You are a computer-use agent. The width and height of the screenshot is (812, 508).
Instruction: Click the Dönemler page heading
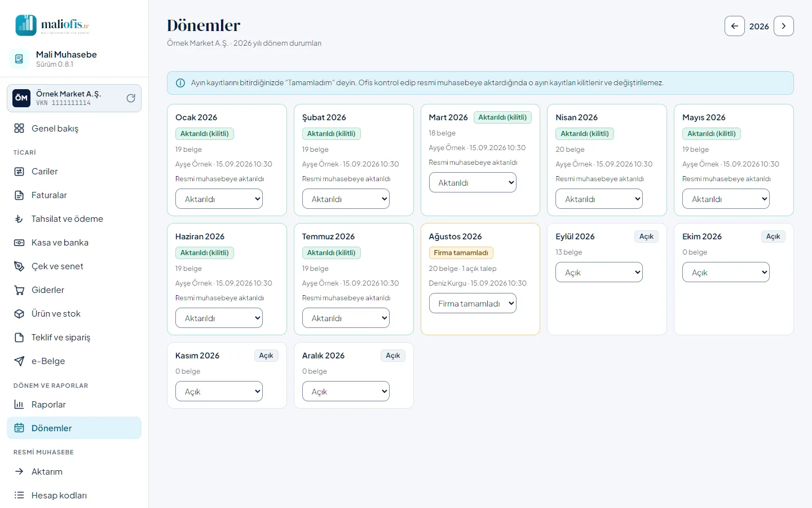click(x=204, y=25)
